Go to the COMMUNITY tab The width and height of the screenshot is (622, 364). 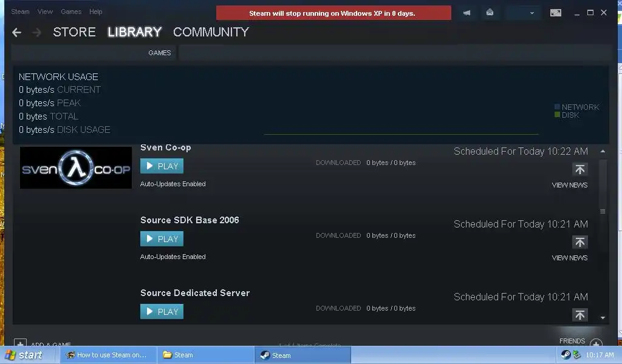(x=211, y=32)
